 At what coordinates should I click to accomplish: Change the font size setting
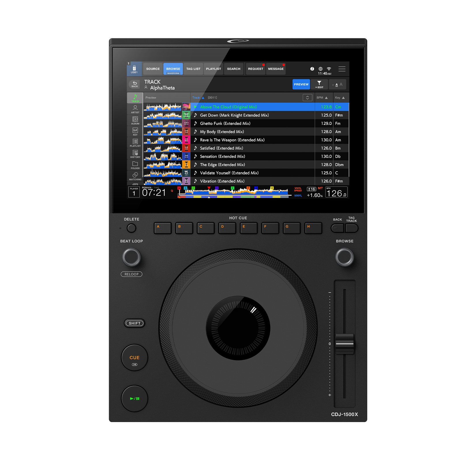pos(337,85)
